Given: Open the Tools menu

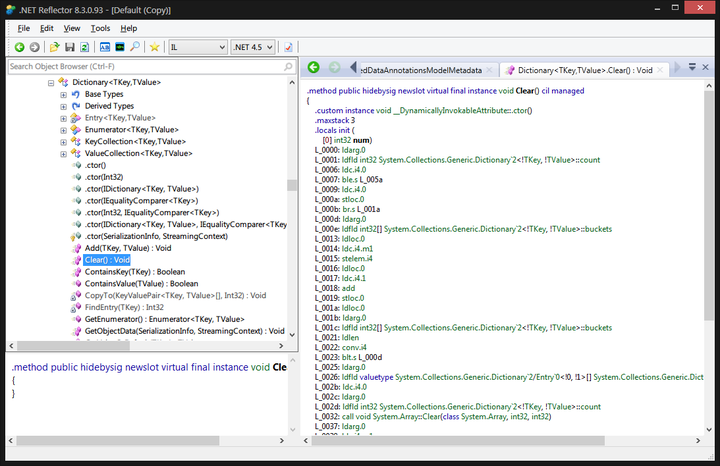Looking at the screenshot, I should [100, 28].
